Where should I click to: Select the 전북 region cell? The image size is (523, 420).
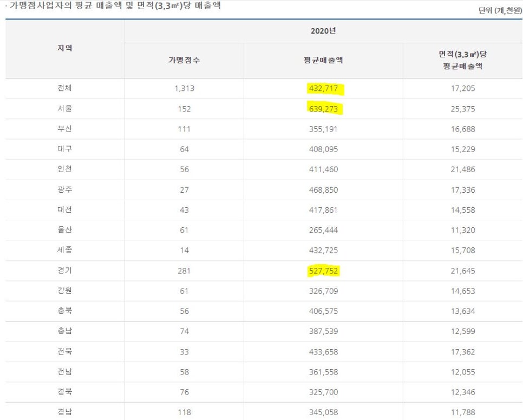[65, 351]
